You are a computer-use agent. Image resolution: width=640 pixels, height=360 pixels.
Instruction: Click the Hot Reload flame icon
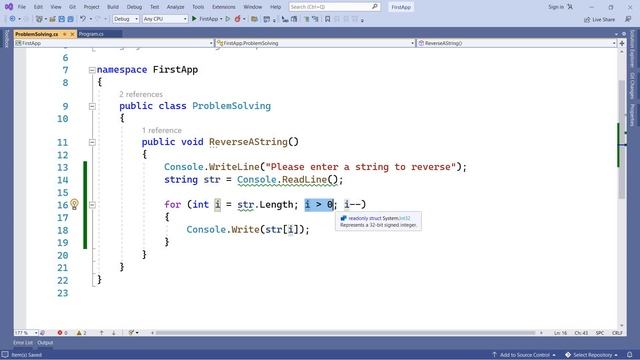pyautogui.click(x=237, y=19)
